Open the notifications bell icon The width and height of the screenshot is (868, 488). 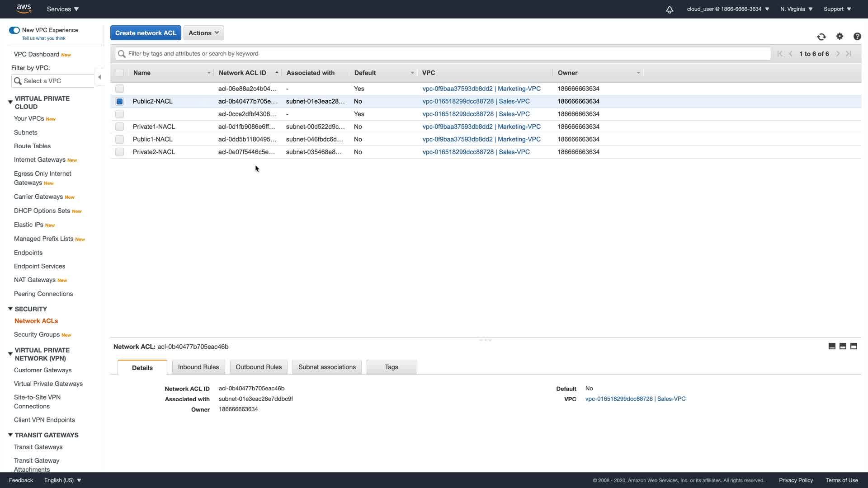click(670, 9)
